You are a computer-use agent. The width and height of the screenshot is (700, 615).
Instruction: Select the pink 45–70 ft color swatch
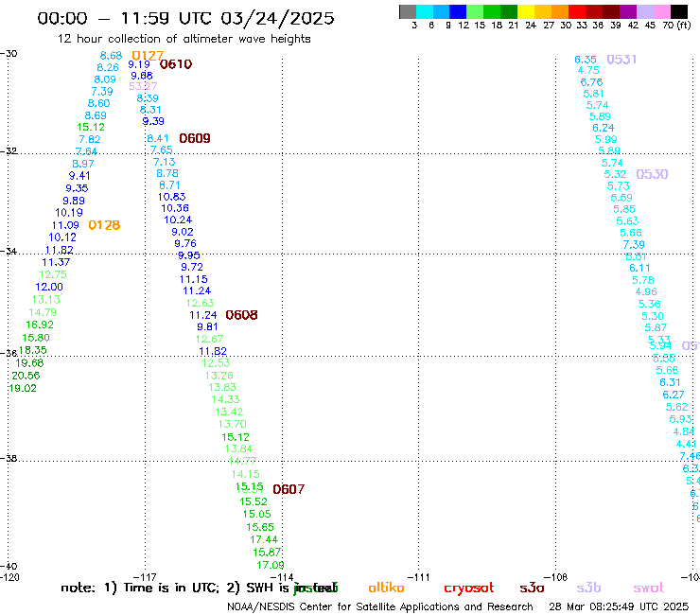(662, 11)
